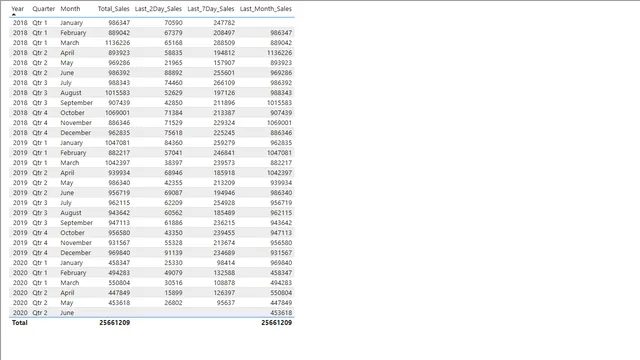Select Last_2Day_Sales value 62209
This screenshot has width=640, height=360.
click(173, 203)
